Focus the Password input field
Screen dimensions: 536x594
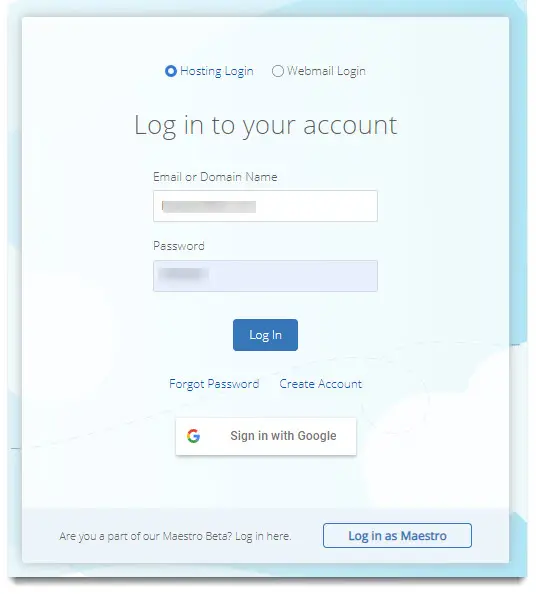click(x=265, y=276)
